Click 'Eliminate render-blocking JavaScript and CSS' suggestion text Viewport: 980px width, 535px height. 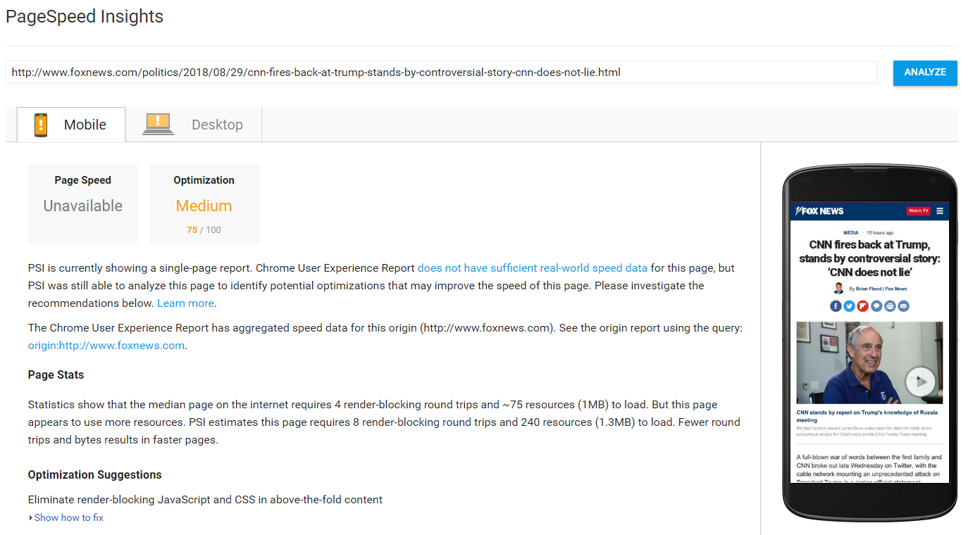pyautogui.click(x=205, y=500)
